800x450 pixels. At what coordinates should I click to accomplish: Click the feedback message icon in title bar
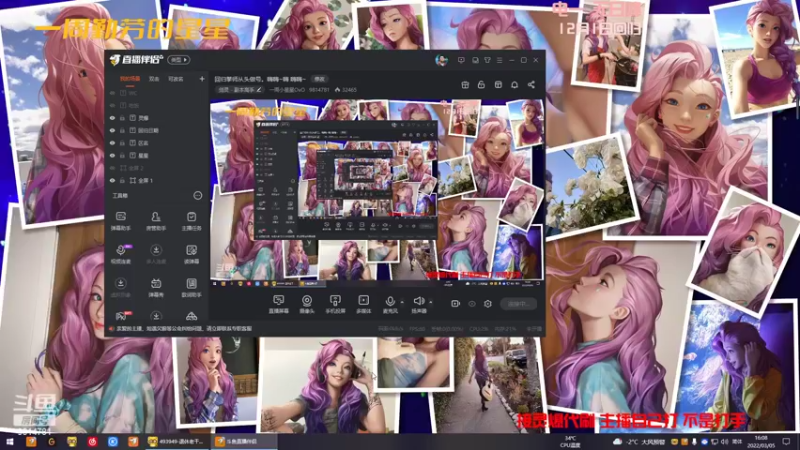(x=461, y=60)
